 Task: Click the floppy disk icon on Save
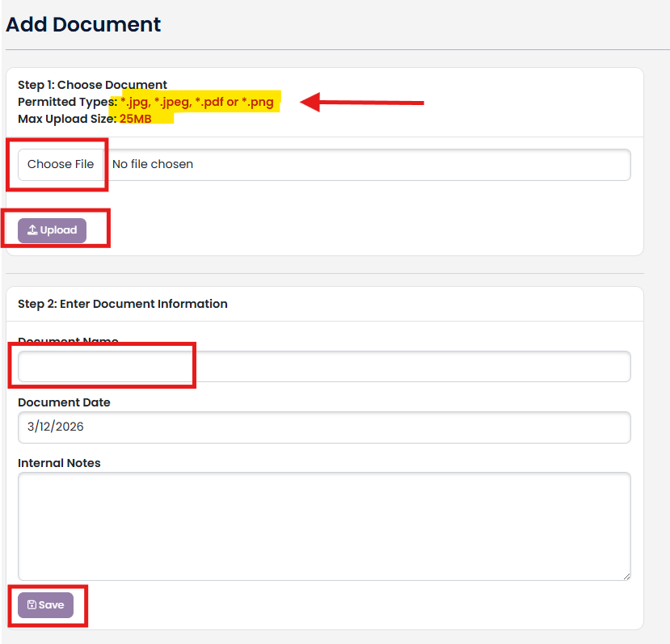[x=32, y=605]
